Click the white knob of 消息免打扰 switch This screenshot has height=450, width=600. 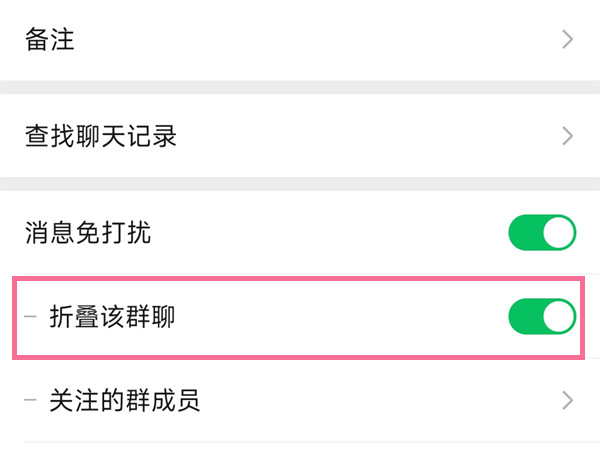(560, 233)
